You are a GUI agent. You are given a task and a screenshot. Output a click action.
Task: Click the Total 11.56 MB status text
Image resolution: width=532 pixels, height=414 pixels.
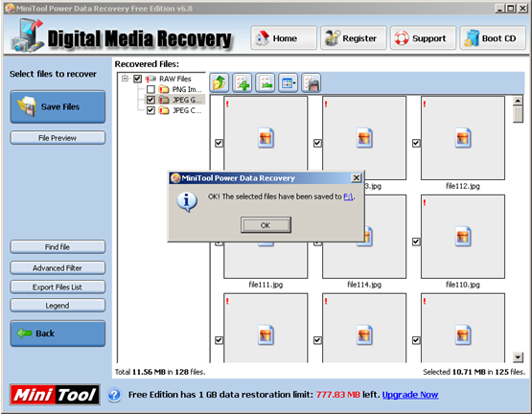click(160, 372)
